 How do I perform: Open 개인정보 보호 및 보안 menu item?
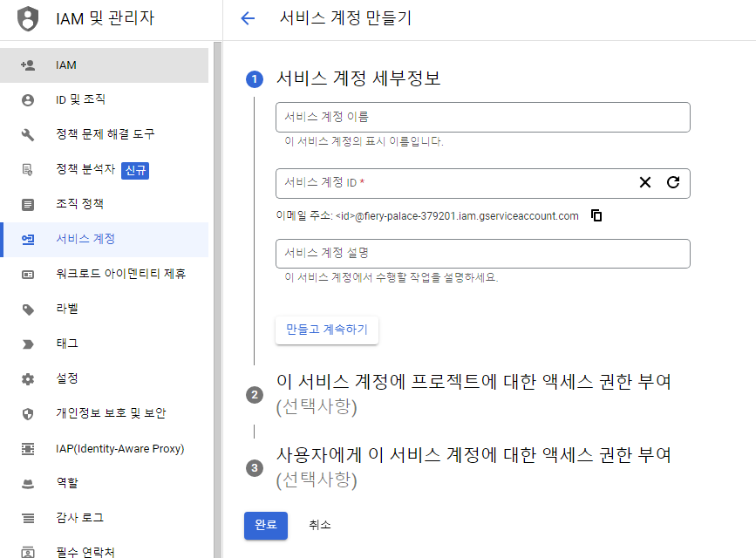pyautogui.click(x=104, y=414)
